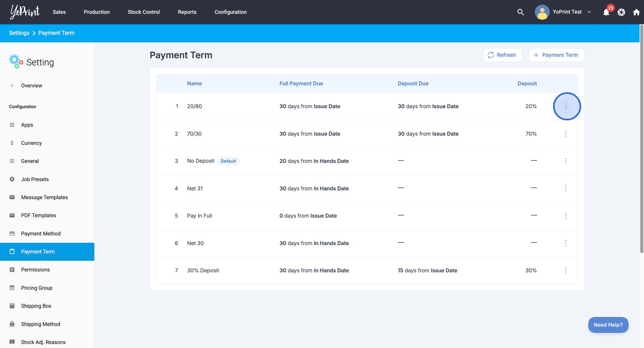Open the YoPrint Test user dropdown
This screenshot has width=644, height=348.
[x=563, y=12]
